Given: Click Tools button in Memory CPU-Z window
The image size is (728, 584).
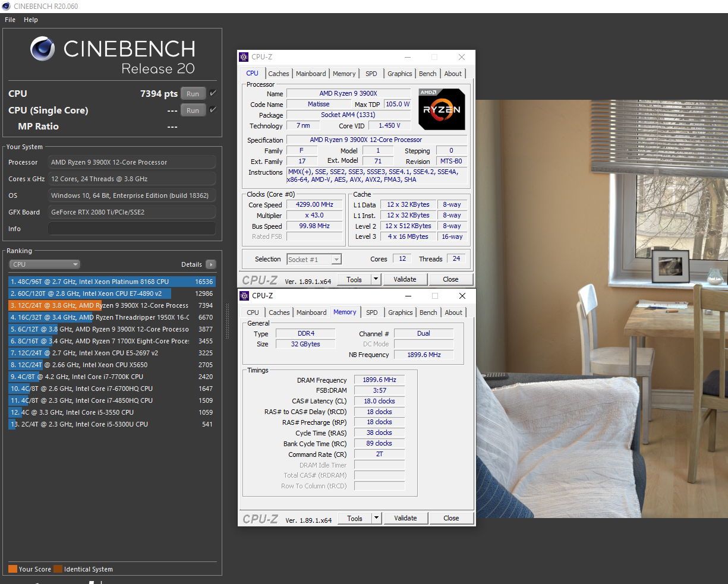Looking at the screenshot, I should click(x=355, y=518).
